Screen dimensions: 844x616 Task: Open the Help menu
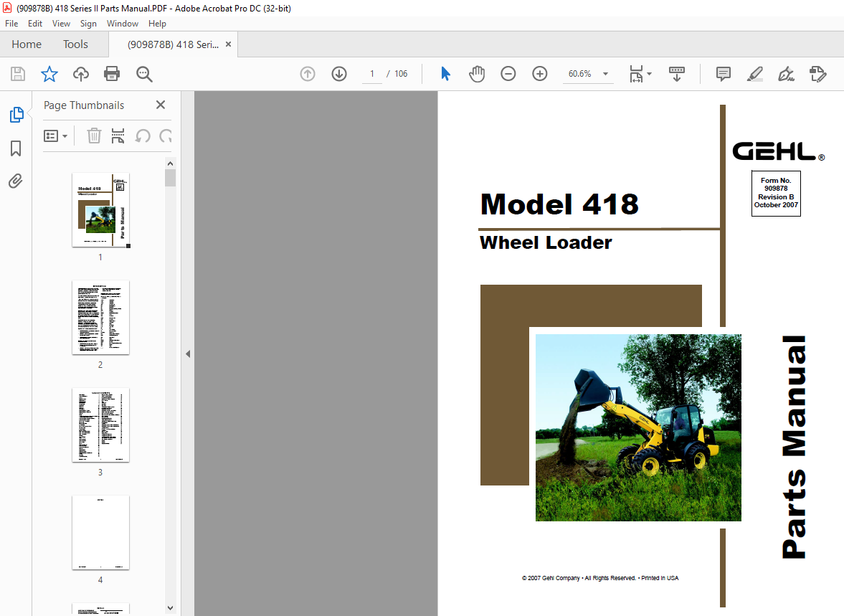[157, 24]
